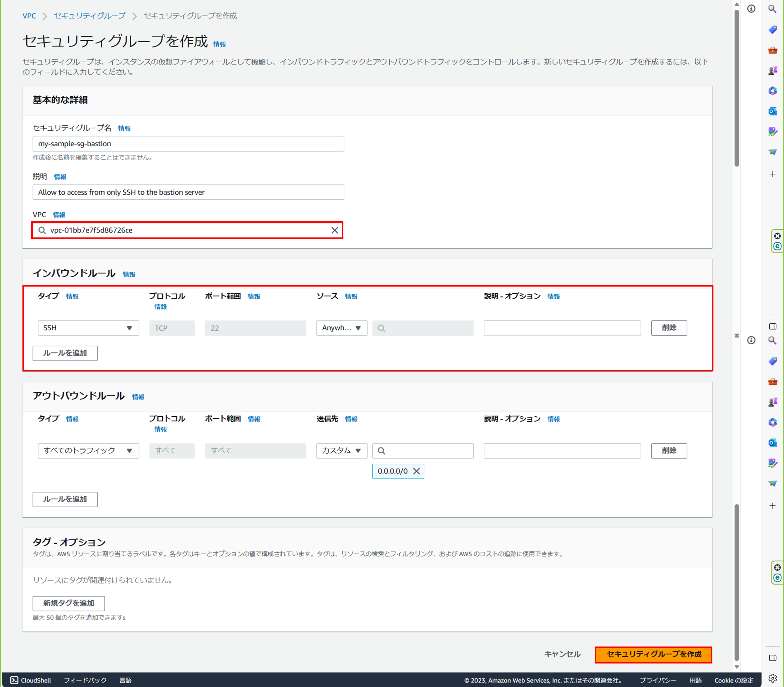
Task: Click the top sidebar search magnifier icon
Action: coord(772,9)
